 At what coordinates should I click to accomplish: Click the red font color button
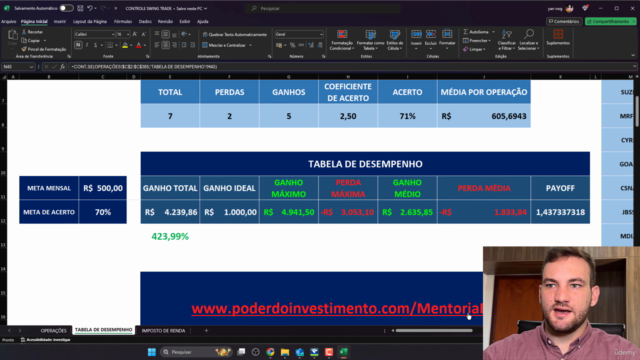click(139, 45)
